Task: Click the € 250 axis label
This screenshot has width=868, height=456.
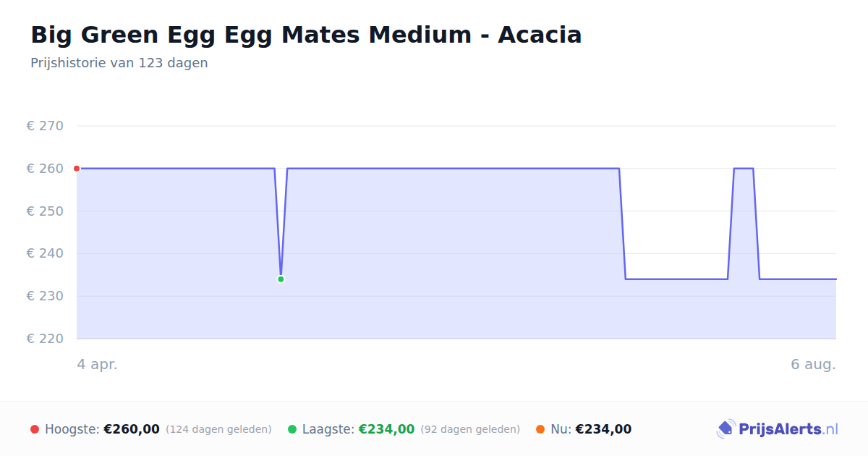Action: point(45,211)
